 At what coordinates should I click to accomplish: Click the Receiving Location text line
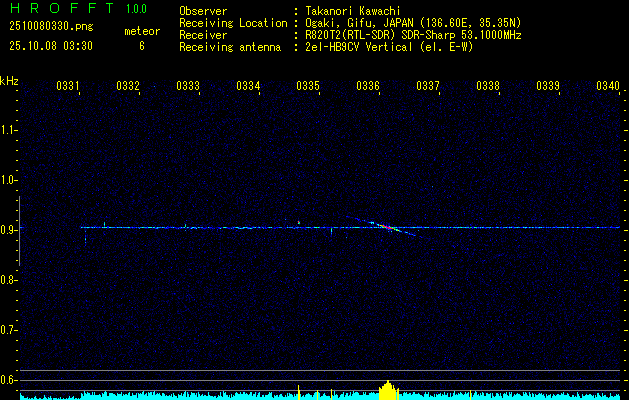[350, 23]
